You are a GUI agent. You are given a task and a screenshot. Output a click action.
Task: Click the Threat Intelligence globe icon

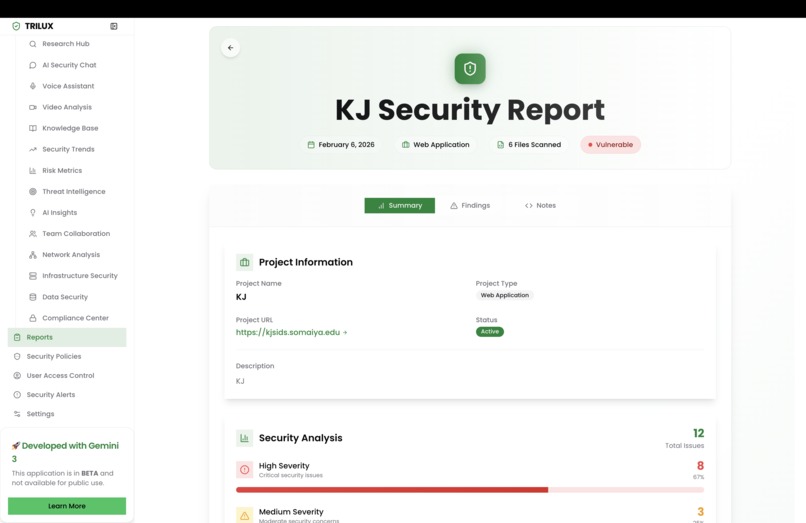(x=33, y=192)
